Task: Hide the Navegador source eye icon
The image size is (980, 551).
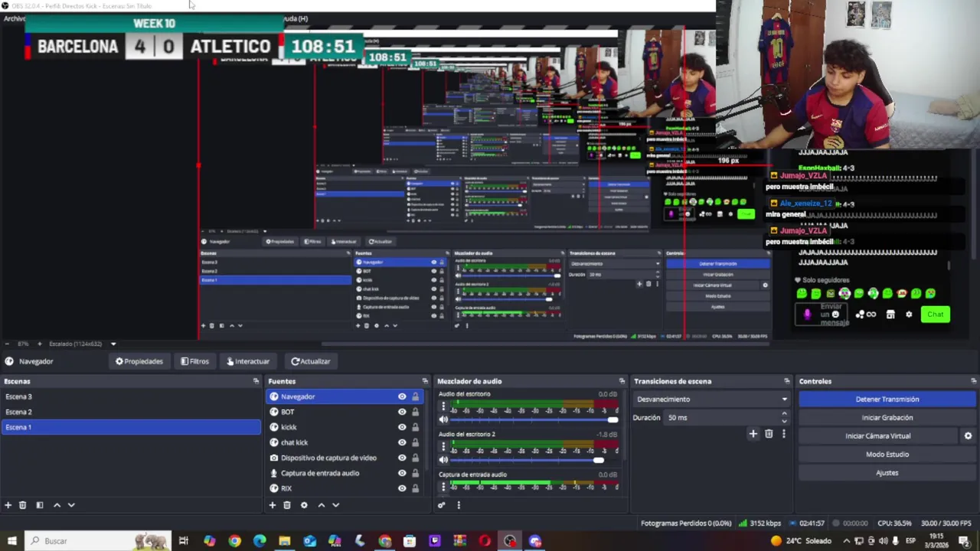Action: tap(402, 396)
